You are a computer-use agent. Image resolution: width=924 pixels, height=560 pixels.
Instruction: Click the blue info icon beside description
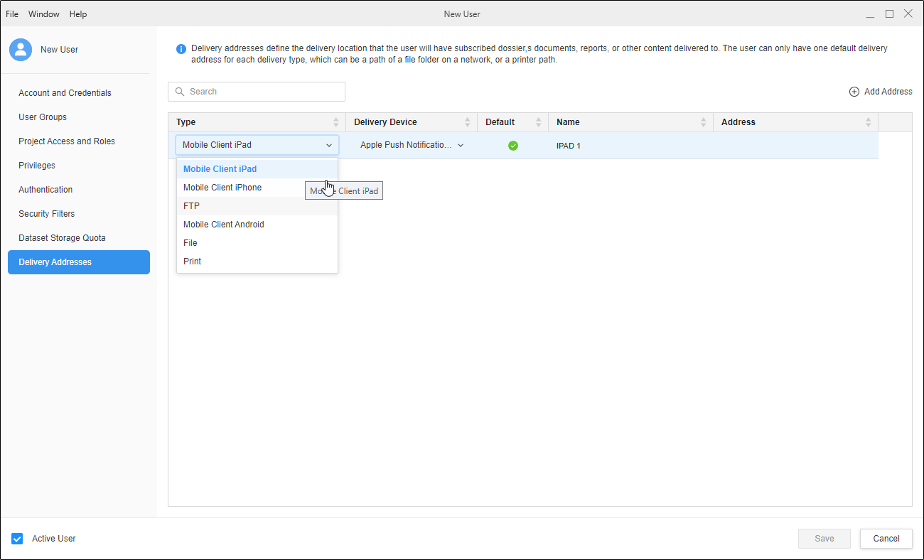pos(181,49)
